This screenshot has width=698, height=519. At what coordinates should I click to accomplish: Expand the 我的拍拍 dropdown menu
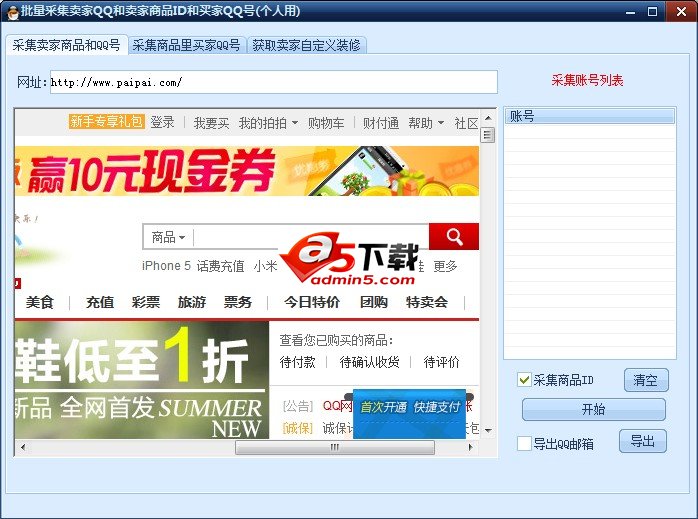268,123
